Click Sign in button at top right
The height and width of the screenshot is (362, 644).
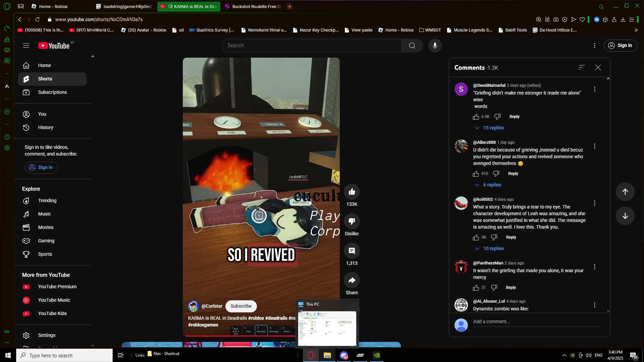click(x=620, y=46)
